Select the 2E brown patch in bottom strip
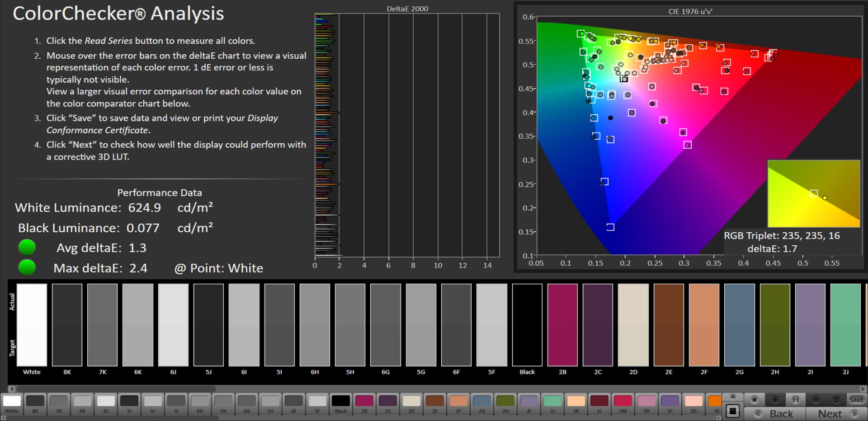Viewport: 868px width, 421px height. 435,404
